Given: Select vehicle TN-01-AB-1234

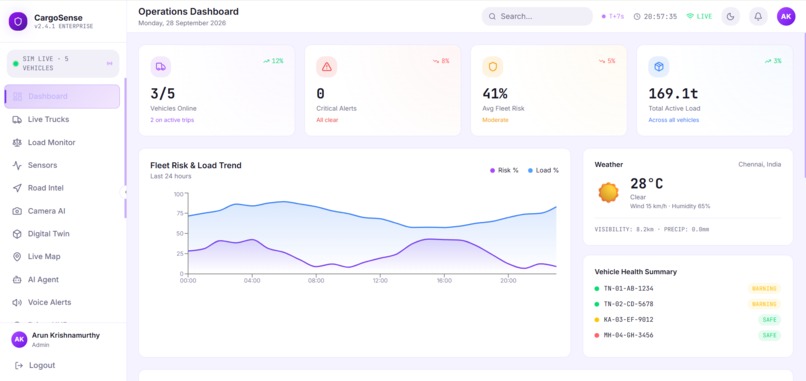Looking at the screenshot, I should tap(687, 288).
